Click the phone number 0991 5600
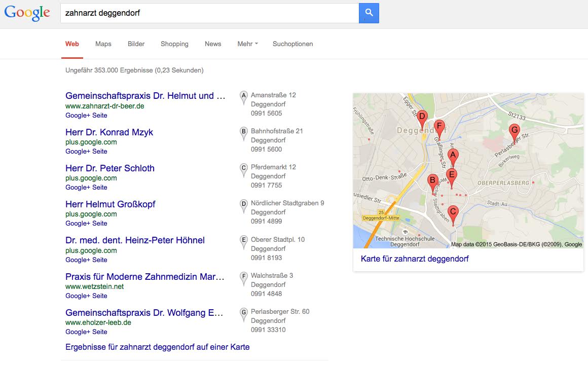The width and height of the screenshot is (588, 365). (x=266, y=150)
